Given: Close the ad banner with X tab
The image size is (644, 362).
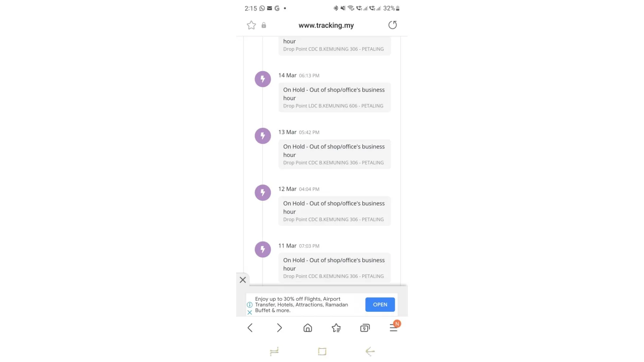Looking at the screenshot, I should coord(243,280).
